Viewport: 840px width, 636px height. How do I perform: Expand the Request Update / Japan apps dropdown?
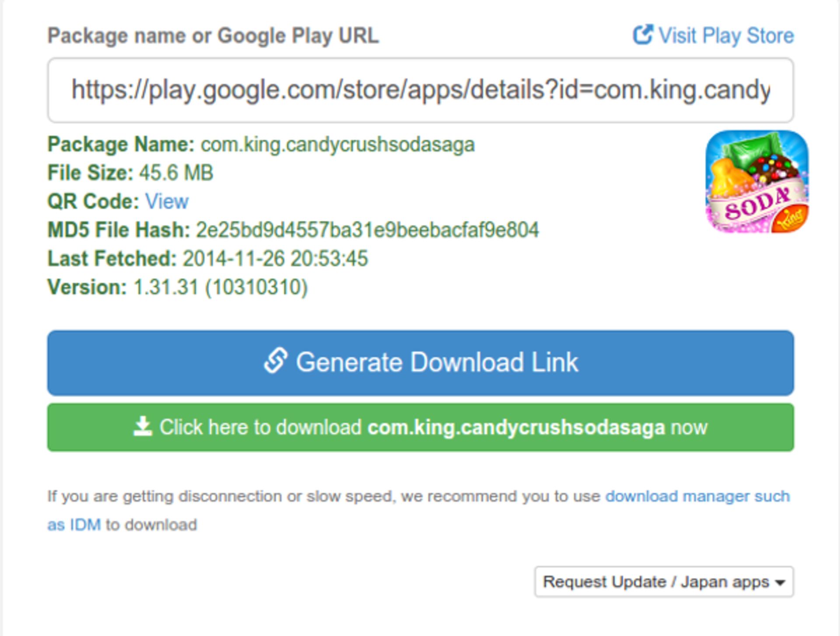(664, 582)
